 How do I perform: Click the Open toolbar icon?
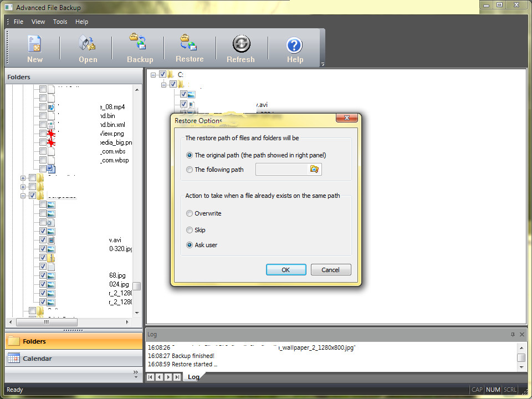click(87, 43)
